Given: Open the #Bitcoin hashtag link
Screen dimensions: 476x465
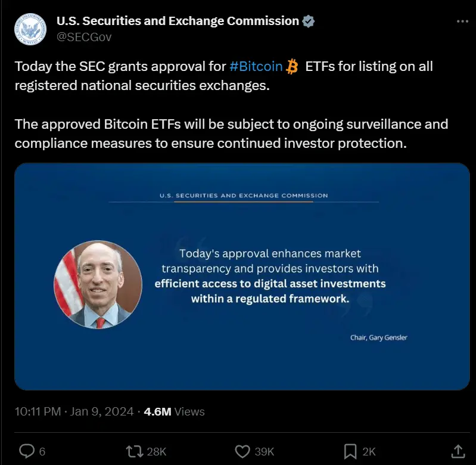Looking at the screenshot, I should tap(256, 66).
